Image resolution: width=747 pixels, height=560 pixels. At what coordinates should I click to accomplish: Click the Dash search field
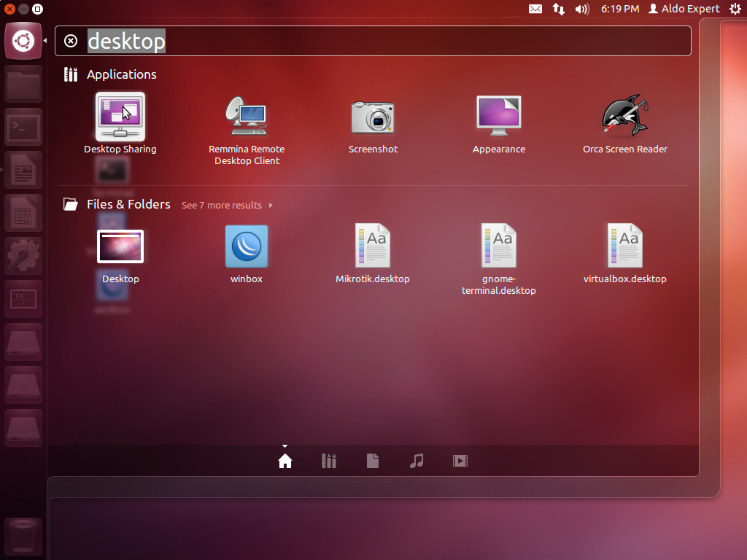373,41
